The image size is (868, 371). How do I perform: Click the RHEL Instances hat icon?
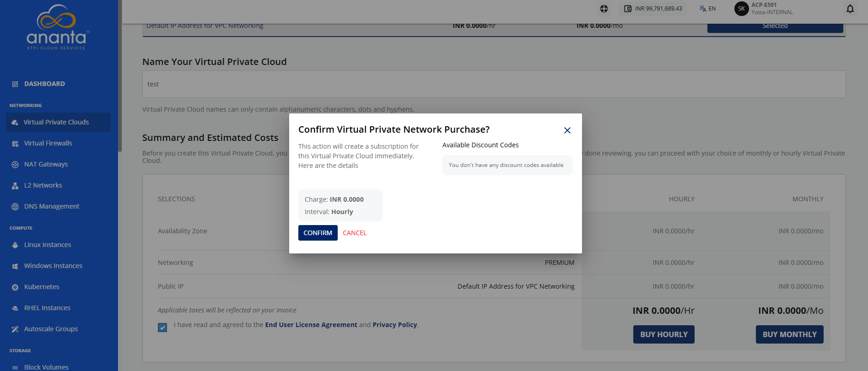point(15,308)
